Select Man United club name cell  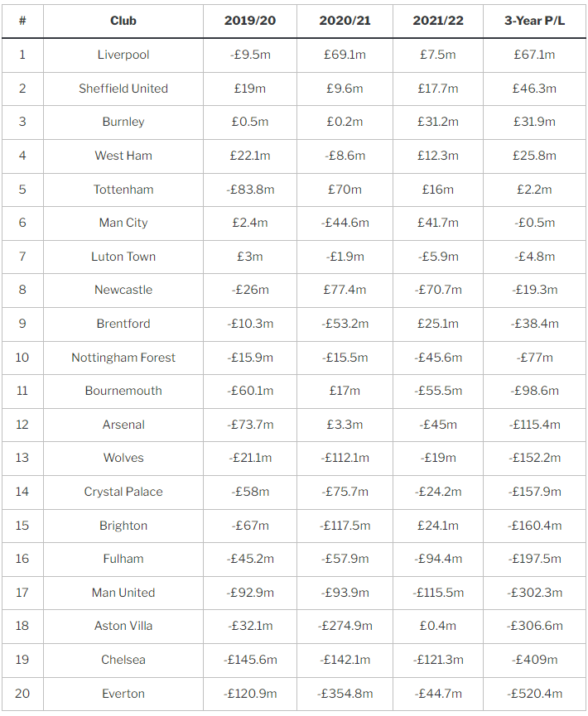[123, 593]
